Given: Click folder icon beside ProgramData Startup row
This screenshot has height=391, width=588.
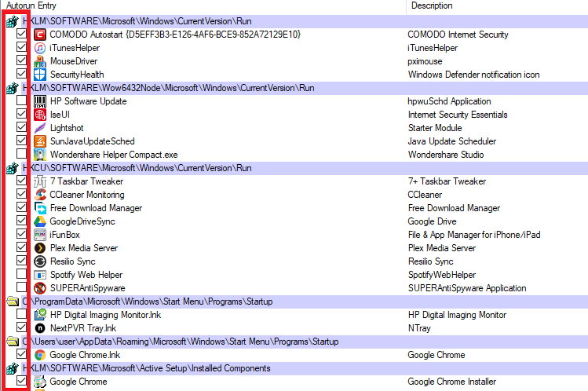Looking at the screenshot, I should click(13, 301).
